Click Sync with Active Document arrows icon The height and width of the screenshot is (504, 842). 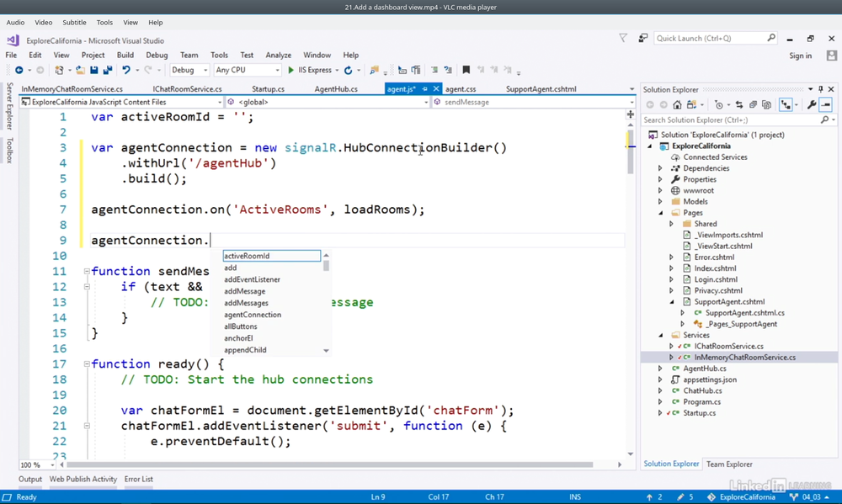[x=739, y=104]
